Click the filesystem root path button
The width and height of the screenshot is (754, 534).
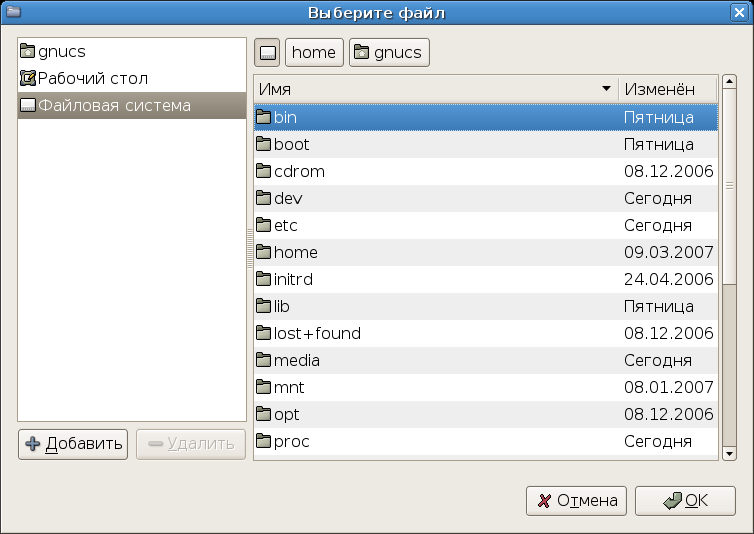point(267,52)
